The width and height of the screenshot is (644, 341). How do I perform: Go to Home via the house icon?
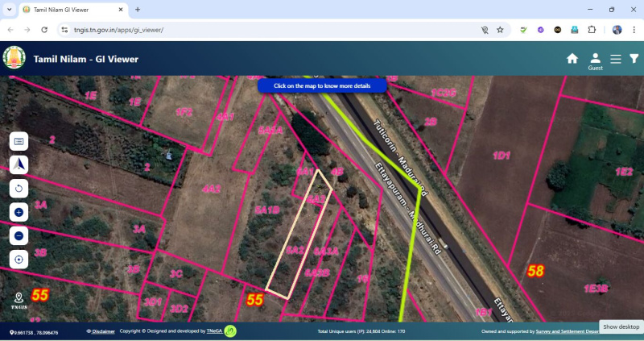click(x=572, y=58)
